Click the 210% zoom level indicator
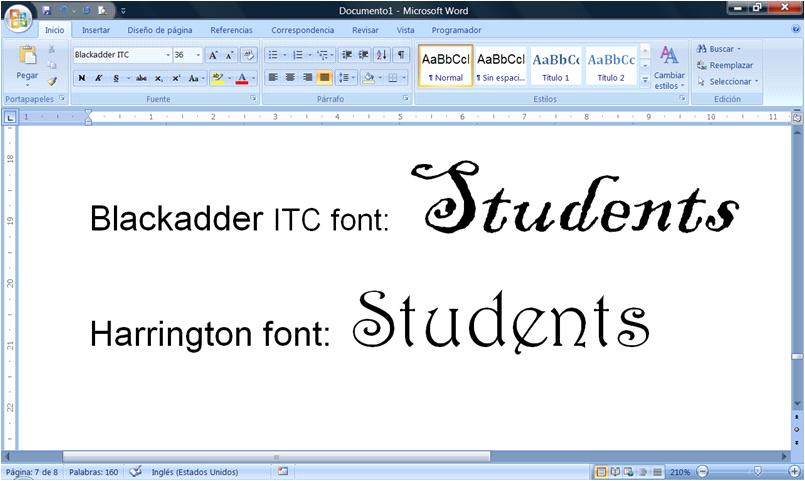The width and height of the screenshot is (805, 481). [x=680, y=472]
